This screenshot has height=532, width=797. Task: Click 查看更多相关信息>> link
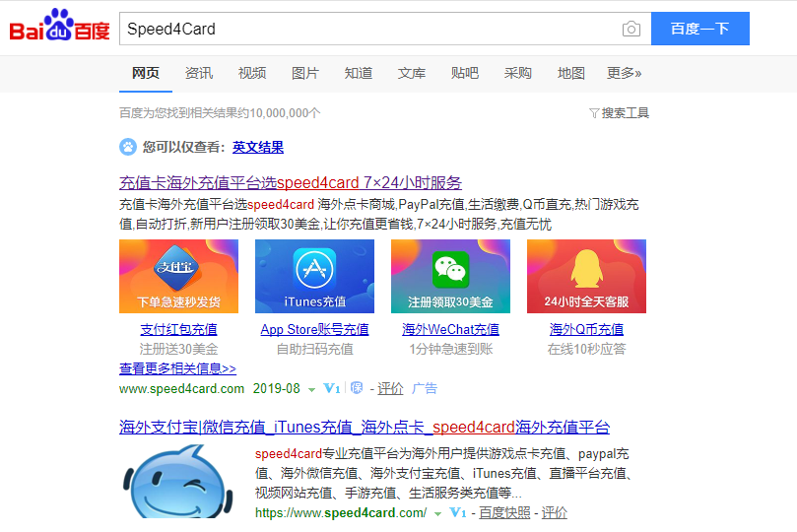tap(178, 368)
